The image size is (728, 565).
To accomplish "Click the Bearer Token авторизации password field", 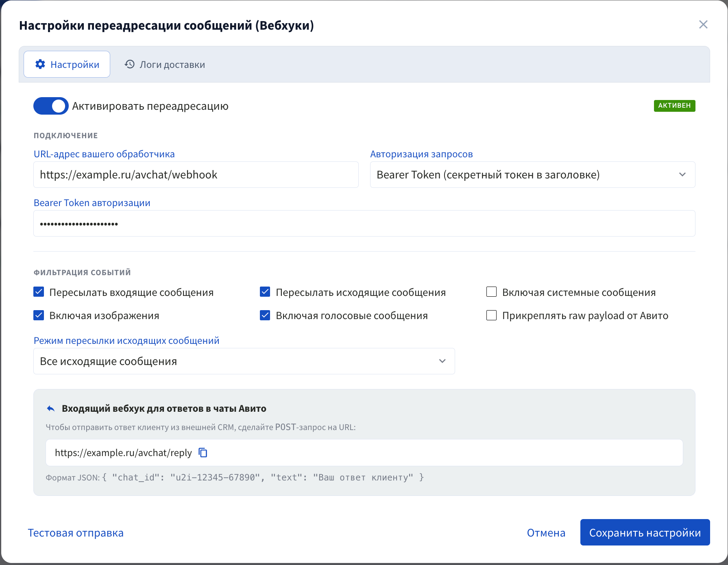I will pos(364,224).
